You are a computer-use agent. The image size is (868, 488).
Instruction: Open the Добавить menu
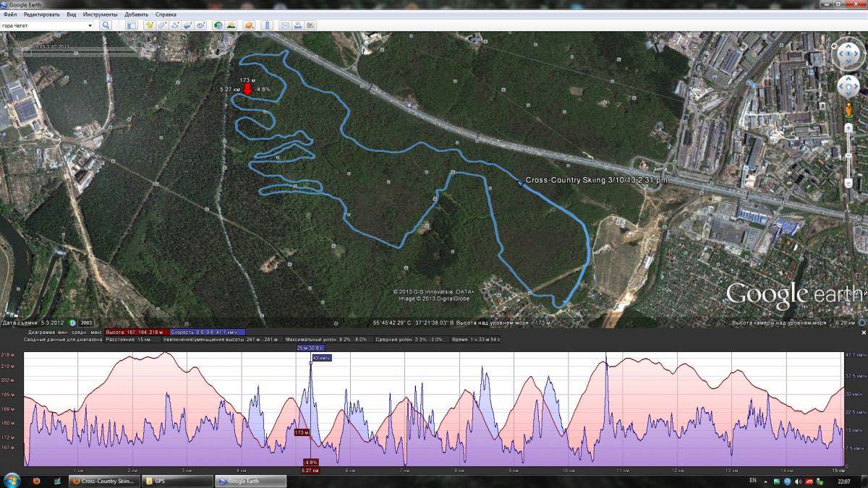coord(136,14)
